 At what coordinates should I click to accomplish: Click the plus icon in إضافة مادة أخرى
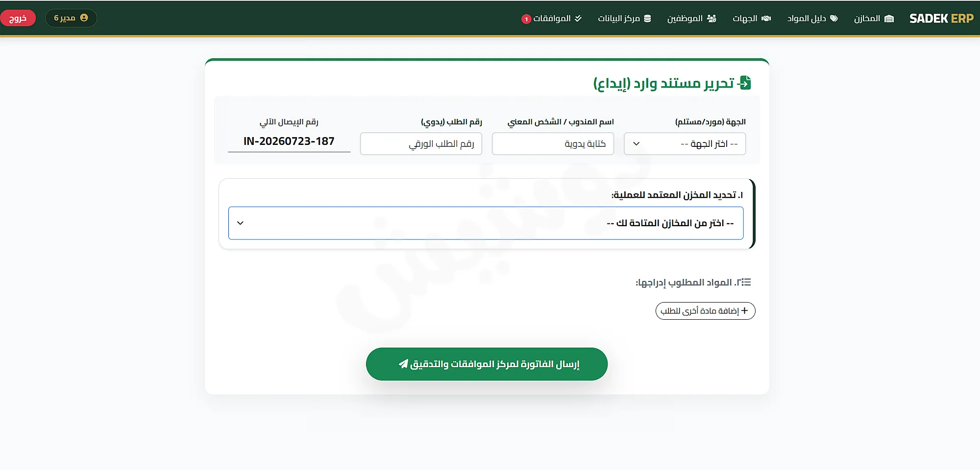(x=745, y=310)
